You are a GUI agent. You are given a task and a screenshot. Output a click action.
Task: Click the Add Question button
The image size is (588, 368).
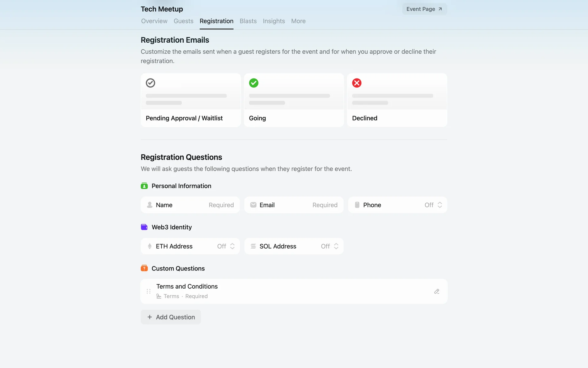(171, 317)
